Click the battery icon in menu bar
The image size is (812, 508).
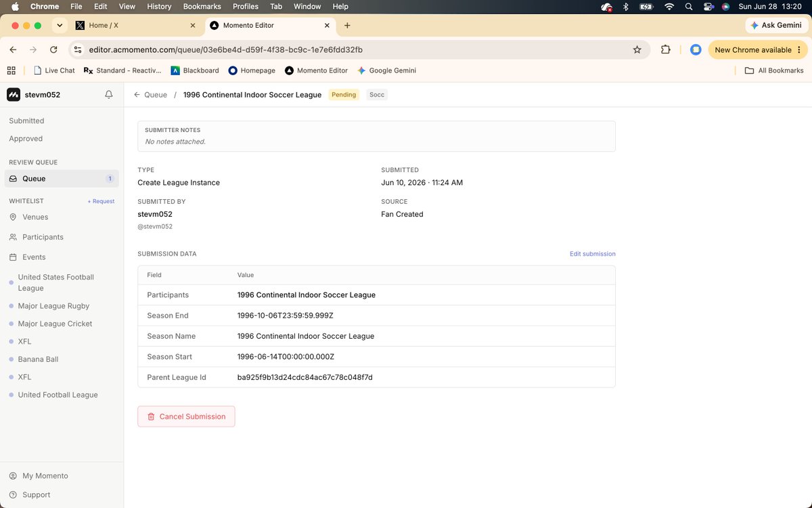coord(647,7)
